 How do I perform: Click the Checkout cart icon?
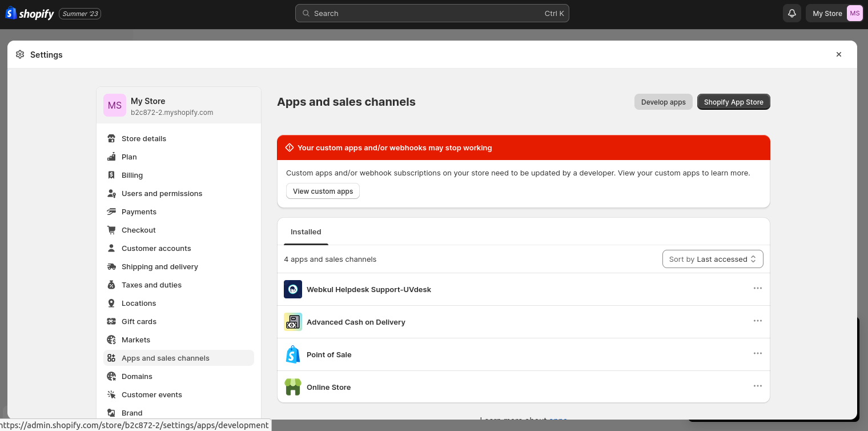click(x=111, y=230)
